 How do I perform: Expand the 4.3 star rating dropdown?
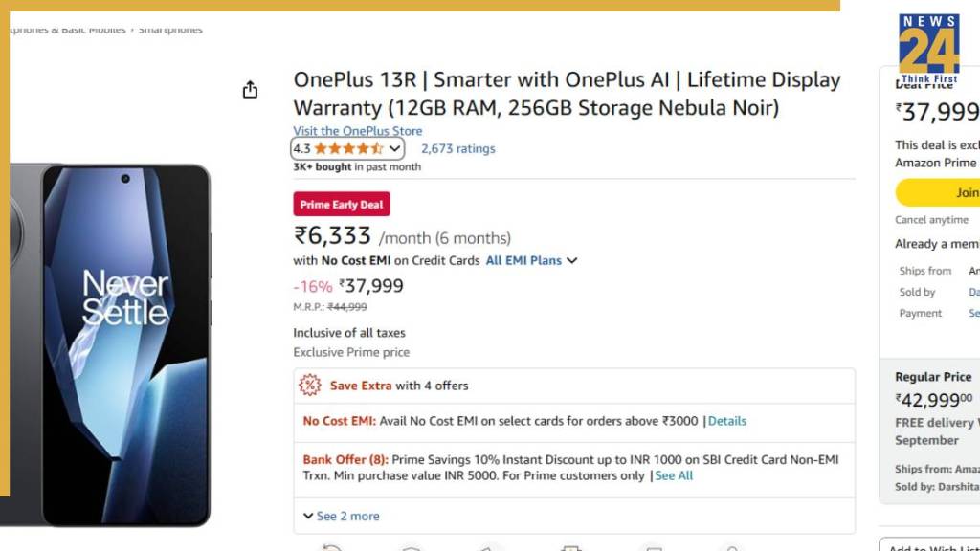(394, 148)
